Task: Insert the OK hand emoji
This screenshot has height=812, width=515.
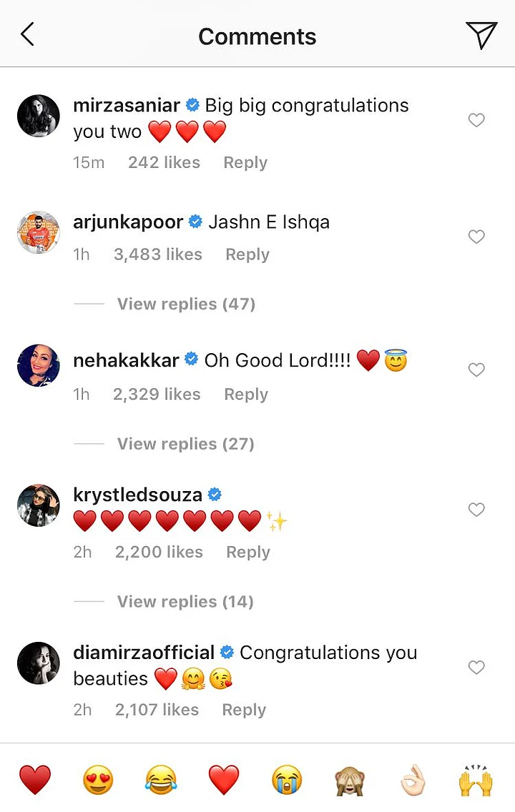Action: [x=413, y=780]
